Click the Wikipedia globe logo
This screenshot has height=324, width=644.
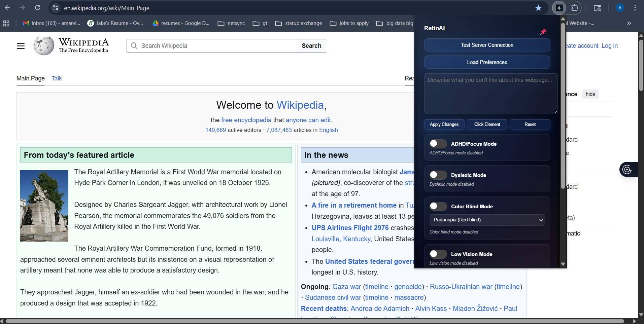tap(44, 46)
